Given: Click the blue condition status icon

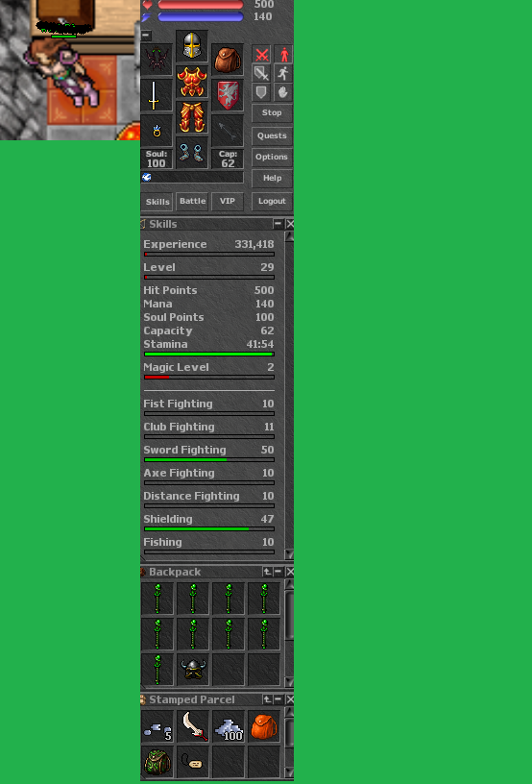Looking at the screenshot, I should coord(147,177).
